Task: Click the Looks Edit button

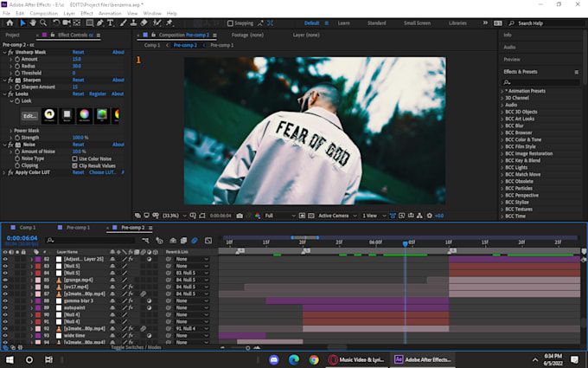Action: point(29,116)
